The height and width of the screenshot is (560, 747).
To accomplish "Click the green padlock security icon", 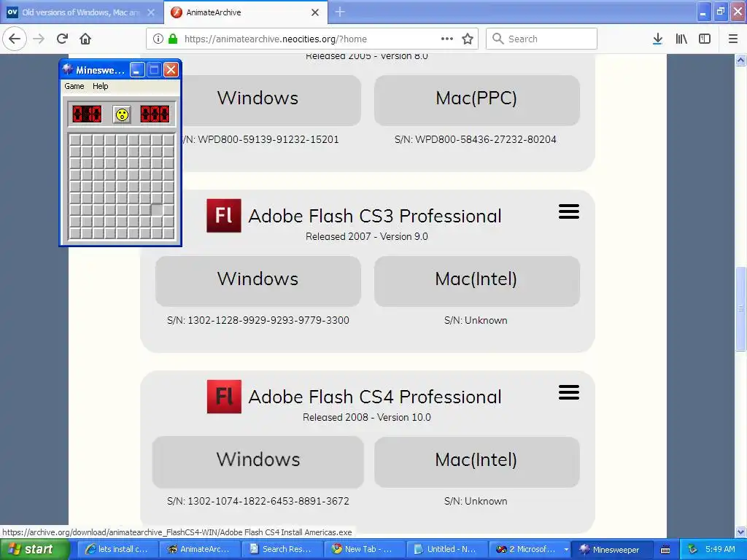I will (173, 39).
